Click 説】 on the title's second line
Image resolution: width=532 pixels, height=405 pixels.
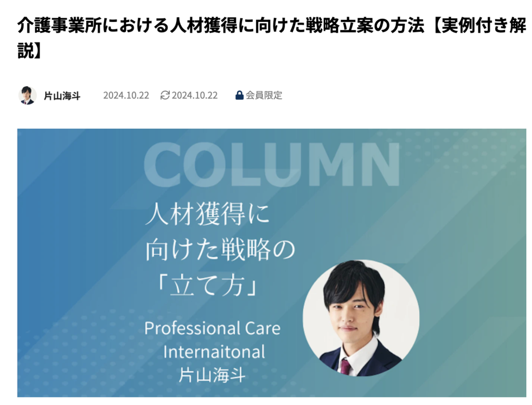coord(30,51)
